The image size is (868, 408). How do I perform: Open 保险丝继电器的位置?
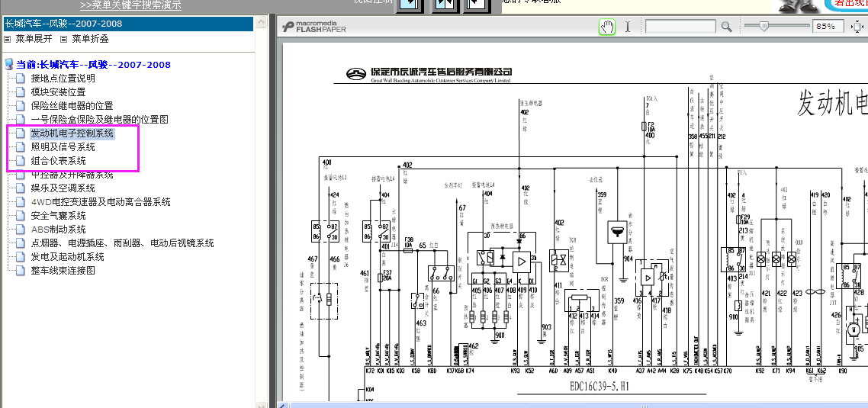click(72, 106)
